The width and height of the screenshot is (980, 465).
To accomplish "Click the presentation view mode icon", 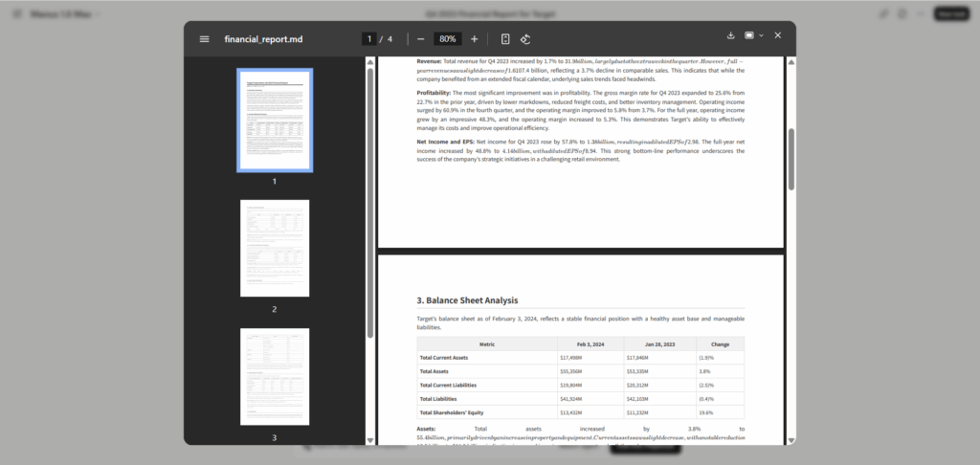I will [748, 35].
